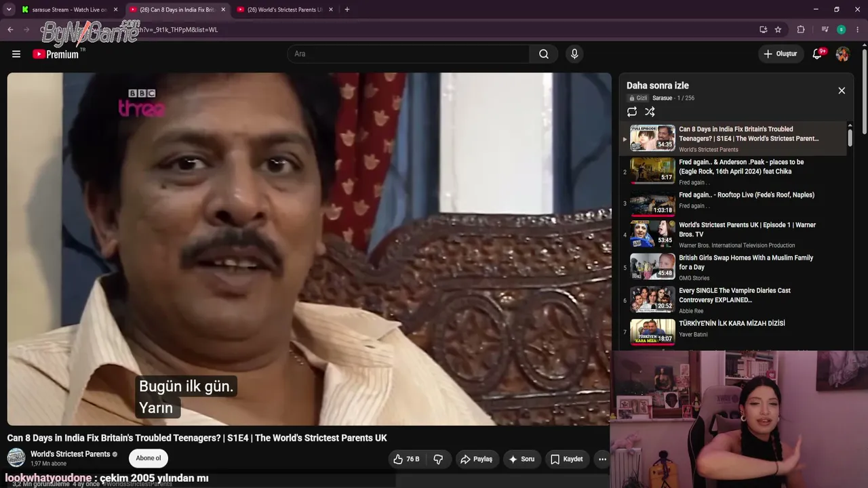This screenshot has height=488, width=868.
Task: Click the 'OMG Stories' channel text
Action: 694,279
